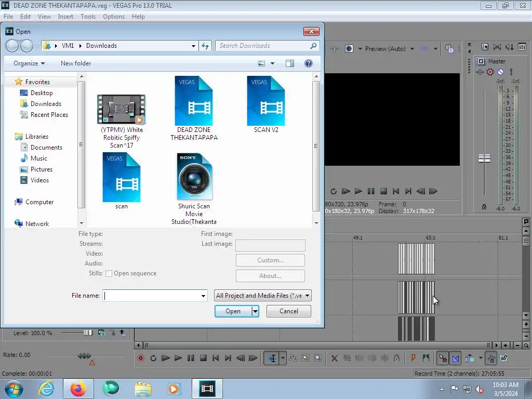Click the Open button in the dialog
Viewport: 532px width, 399px height.
(x=233, y=311)
